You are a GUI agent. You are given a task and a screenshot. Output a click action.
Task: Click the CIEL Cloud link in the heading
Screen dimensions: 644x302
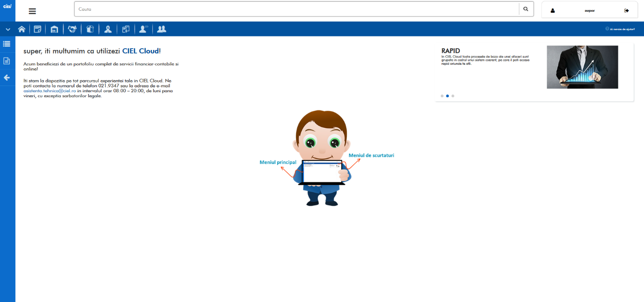[141, 51]
